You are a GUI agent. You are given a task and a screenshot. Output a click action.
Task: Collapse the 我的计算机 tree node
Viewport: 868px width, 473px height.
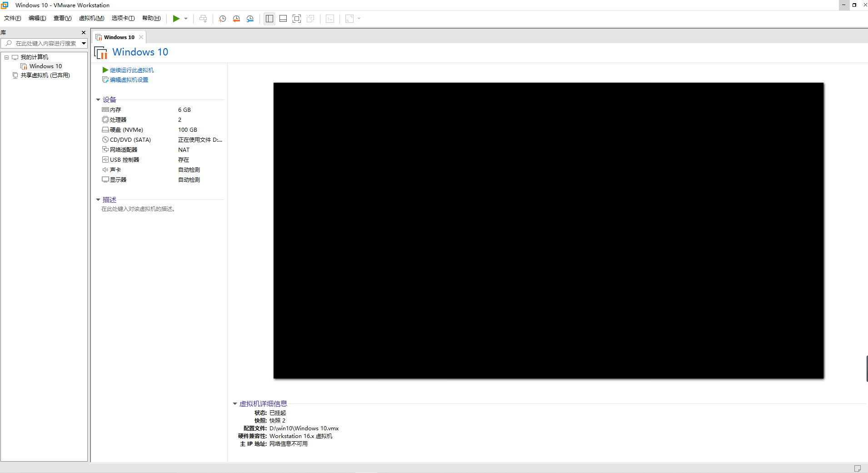click(7, 57)
